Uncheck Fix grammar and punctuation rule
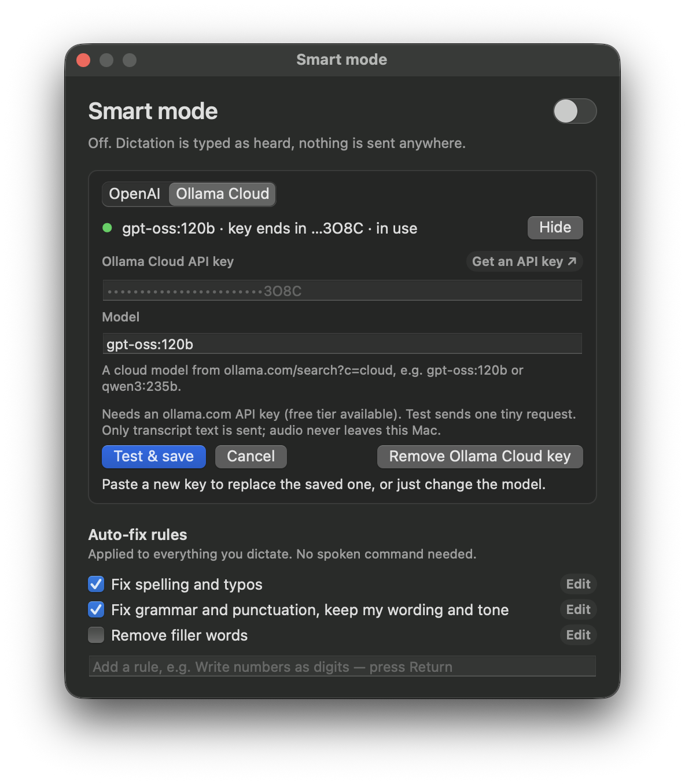Viewport: 685px width, 784px height. tap(96, 609)
